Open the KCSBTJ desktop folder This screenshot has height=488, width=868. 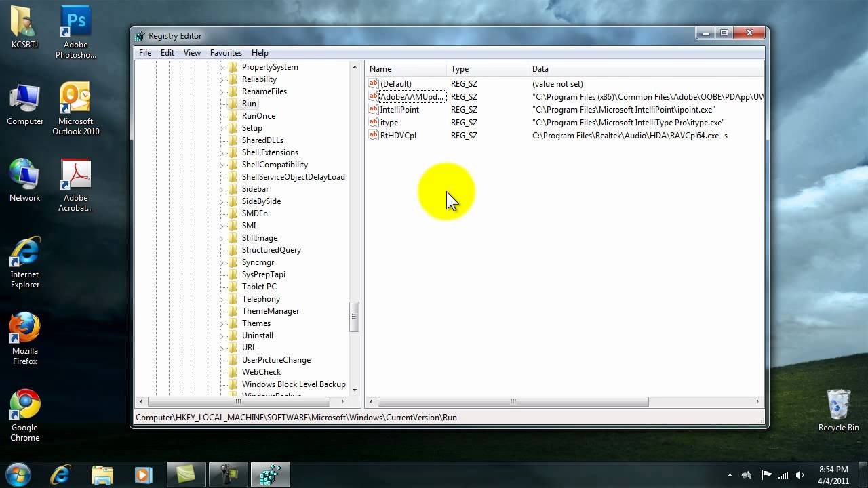click(x=24, y=28)
